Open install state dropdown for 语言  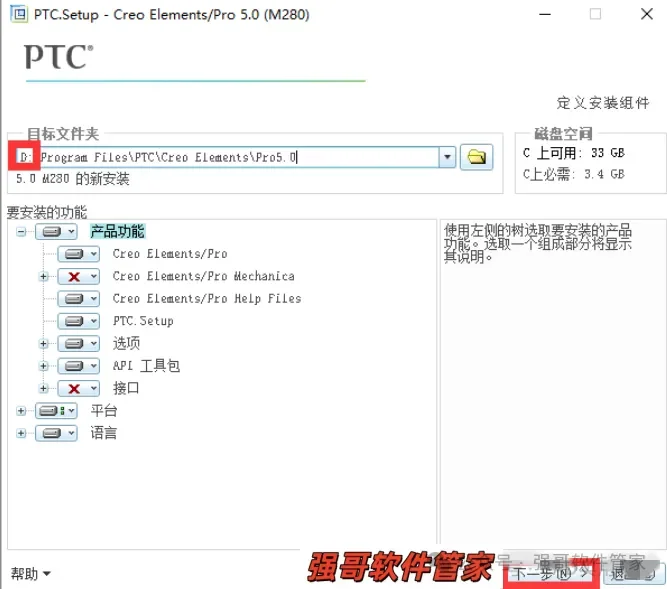click(x=71, y=433)
